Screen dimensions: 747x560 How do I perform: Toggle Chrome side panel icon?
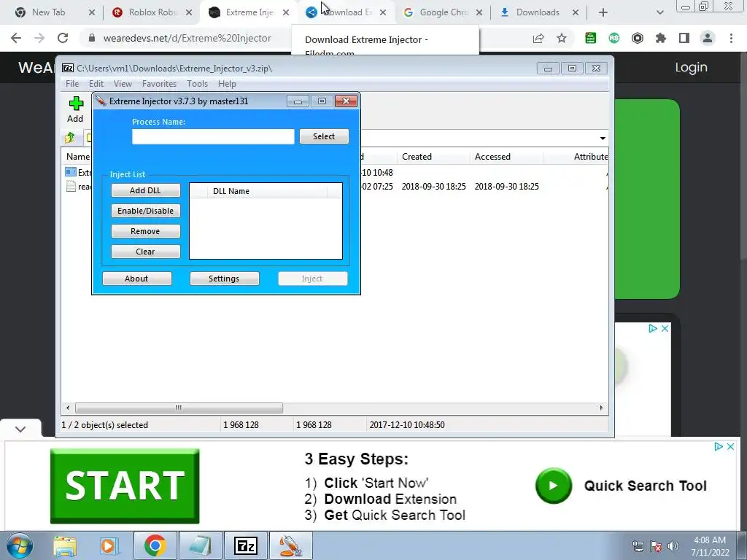pyautogui.click(x=684, y=38)
